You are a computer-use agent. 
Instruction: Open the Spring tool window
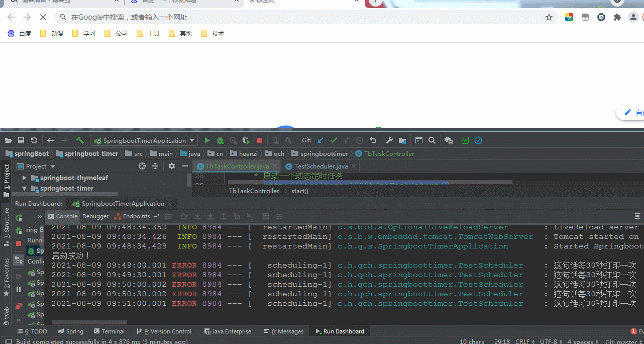click(70, 331)
